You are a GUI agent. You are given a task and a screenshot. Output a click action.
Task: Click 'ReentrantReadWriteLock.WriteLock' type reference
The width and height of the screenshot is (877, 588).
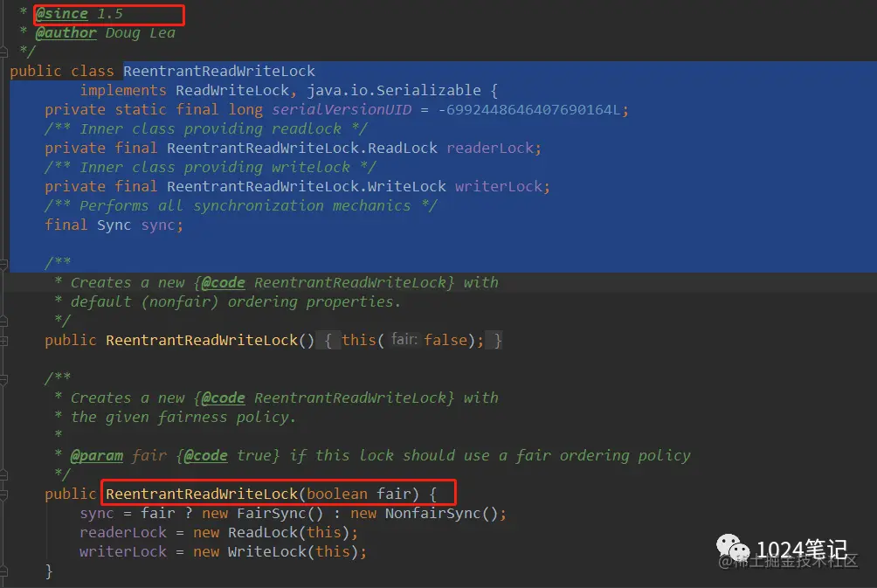pyautogui.click(x=307, y=186)
